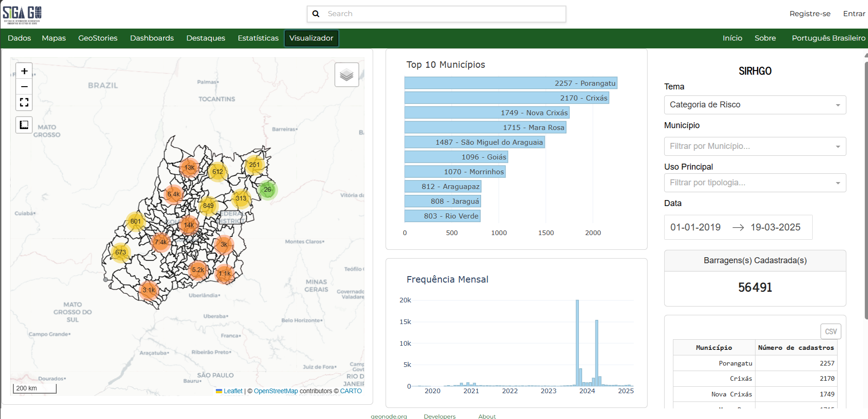
Task: Enter fullscreen map view
Action: [x=24, y=102]
